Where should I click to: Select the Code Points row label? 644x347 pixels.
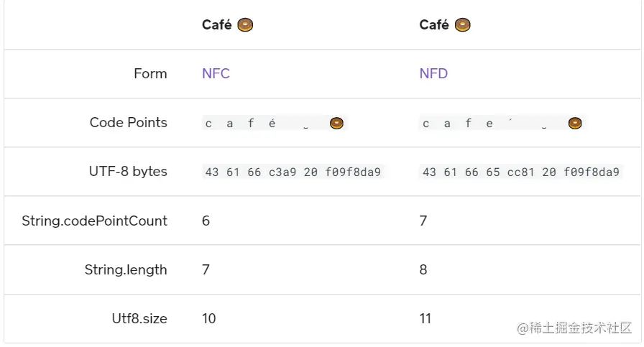pos(128,122)
